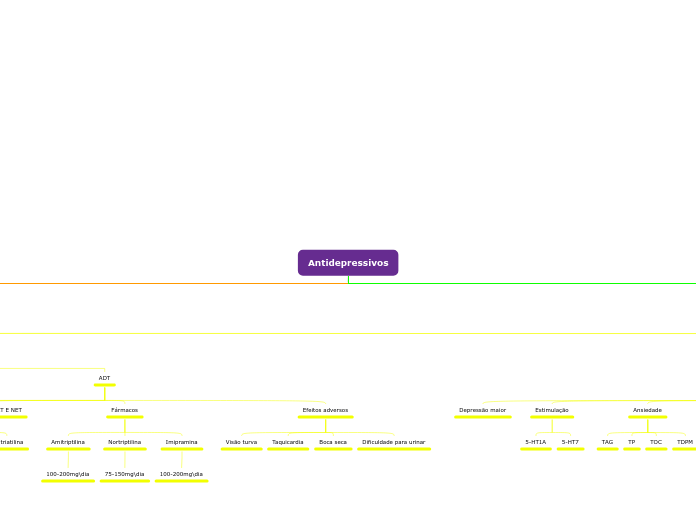
Task: Click the Nortriptilina node
Action: [x=125, y=442]
